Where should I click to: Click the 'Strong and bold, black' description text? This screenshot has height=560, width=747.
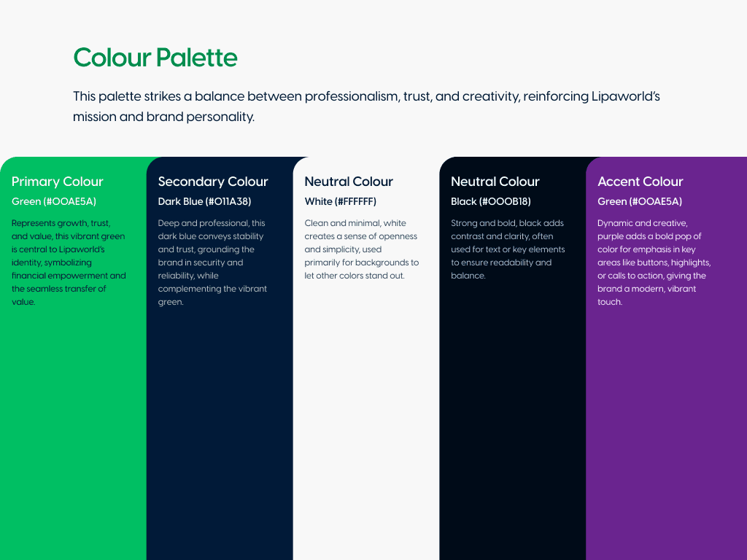coord(508,249)
